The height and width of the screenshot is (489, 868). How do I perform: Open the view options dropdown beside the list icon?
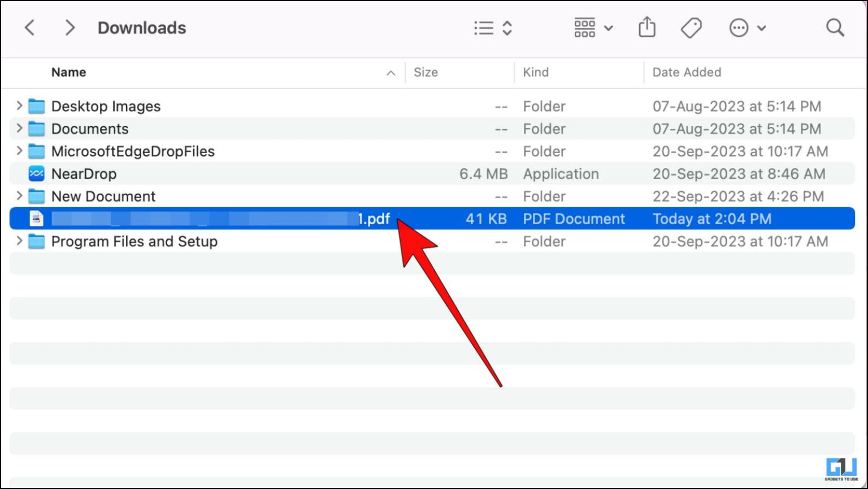point(507,27)
